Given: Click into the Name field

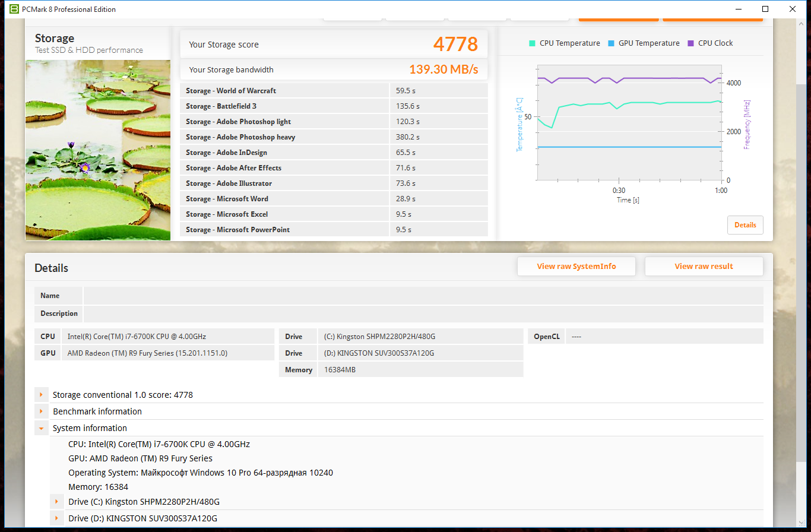Looking at the screenshot, I should [423, 296].
